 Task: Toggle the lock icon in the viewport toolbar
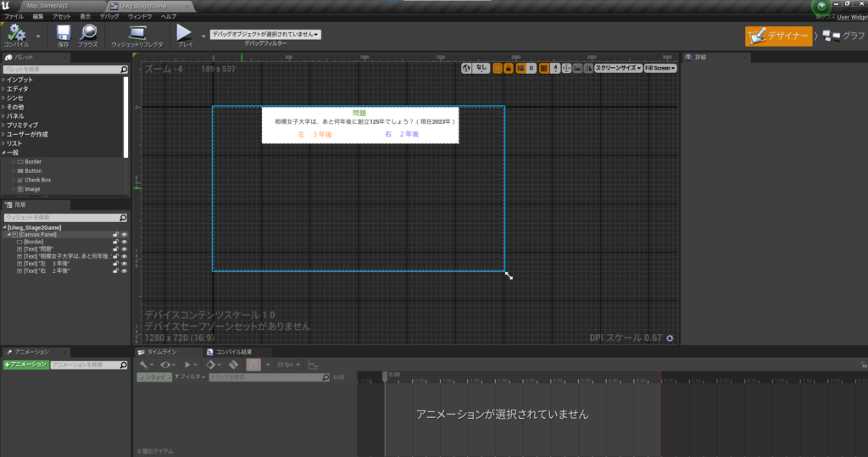[508, 68]
